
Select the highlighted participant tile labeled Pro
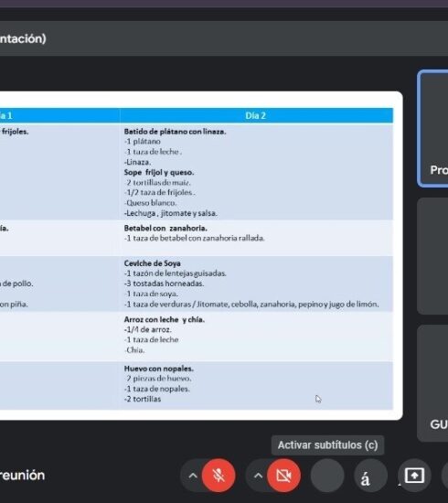click(x=433, y=128)
